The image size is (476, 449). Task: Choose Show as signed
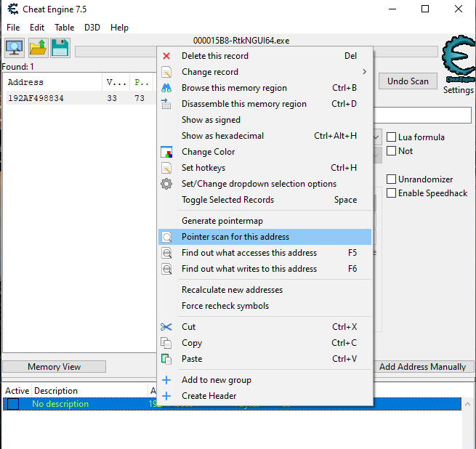pyautogui.click(x=265, y=120)
